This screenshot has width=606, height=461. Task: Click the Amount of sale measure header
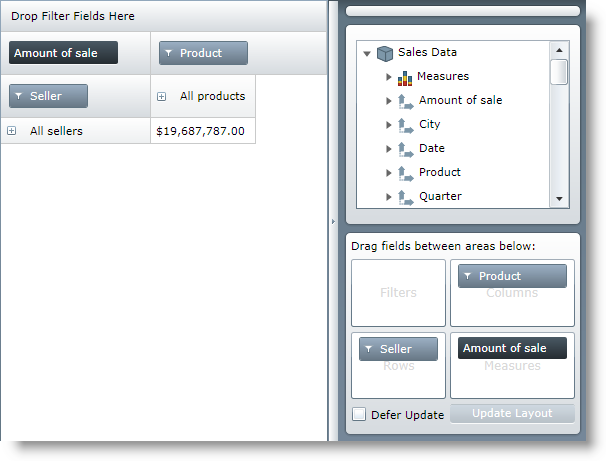pos(63,53)
